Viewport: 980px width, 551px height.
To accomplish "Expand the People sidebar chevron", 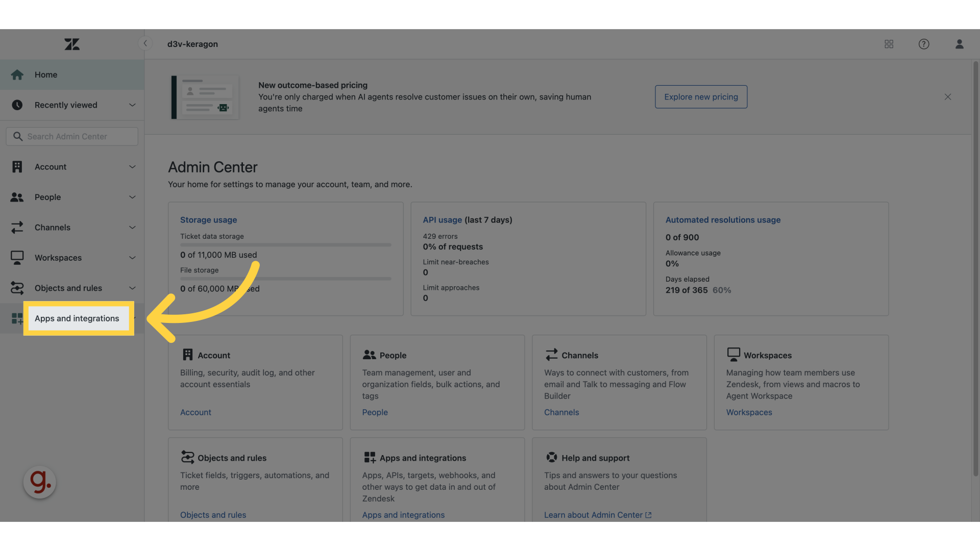I will coord(132,197).
